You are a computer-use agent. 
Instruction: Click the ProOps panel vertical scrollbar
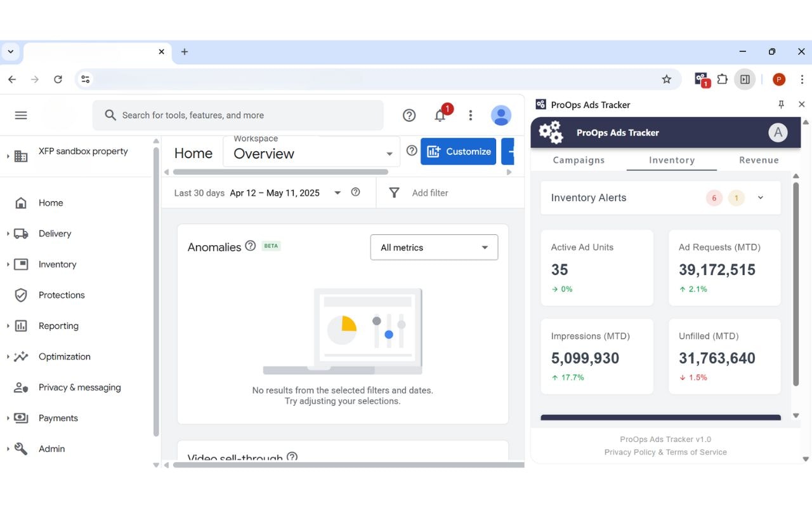pyautogui.click(x=796, y=283)
